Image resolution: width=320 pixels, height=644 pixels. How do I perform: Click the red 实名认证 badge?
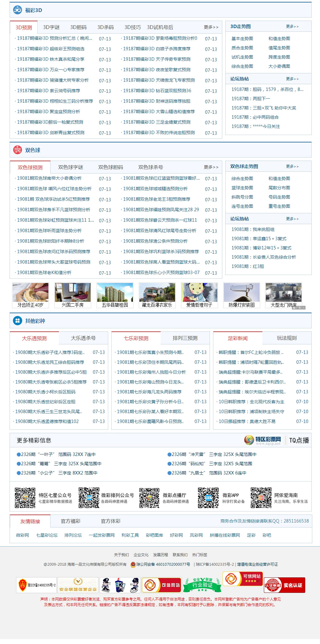tap(284, 585)
